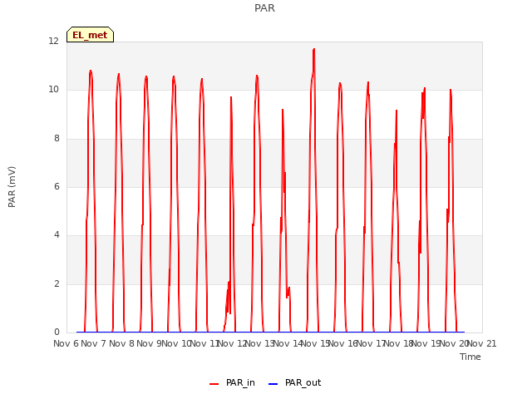Image resolution: width=532 pixels, height=399 pixels.
Task: Click the PAR_in legend entry
Action: click(x=232, y=382)
